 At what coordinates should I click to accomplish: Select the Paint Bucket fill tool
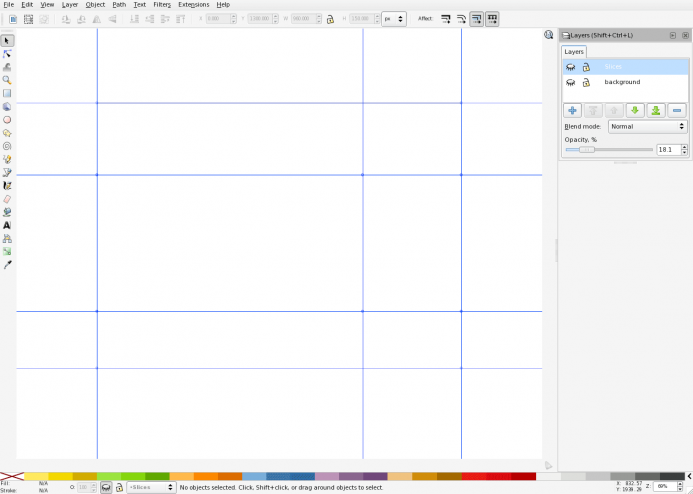7,212
